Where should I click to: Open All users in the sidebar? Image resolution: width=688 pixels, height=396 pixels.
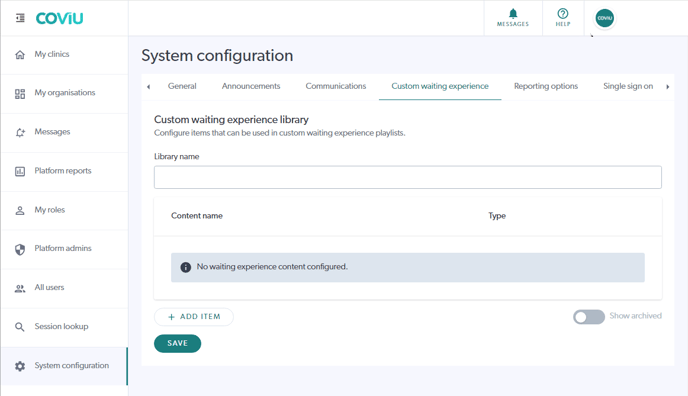coord(64,288)
